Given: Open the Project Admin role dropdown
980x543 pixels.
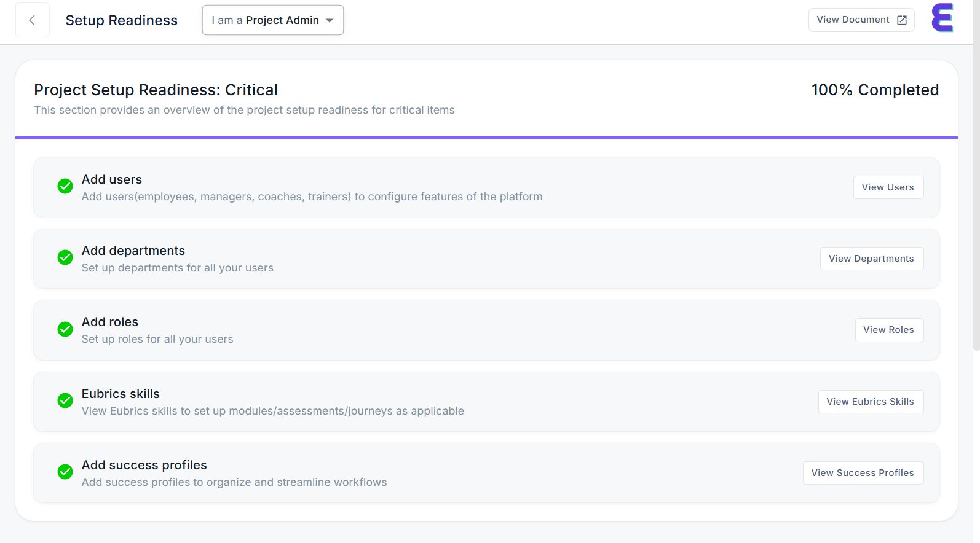Looking at the screenshot, I should click(272, 20).
